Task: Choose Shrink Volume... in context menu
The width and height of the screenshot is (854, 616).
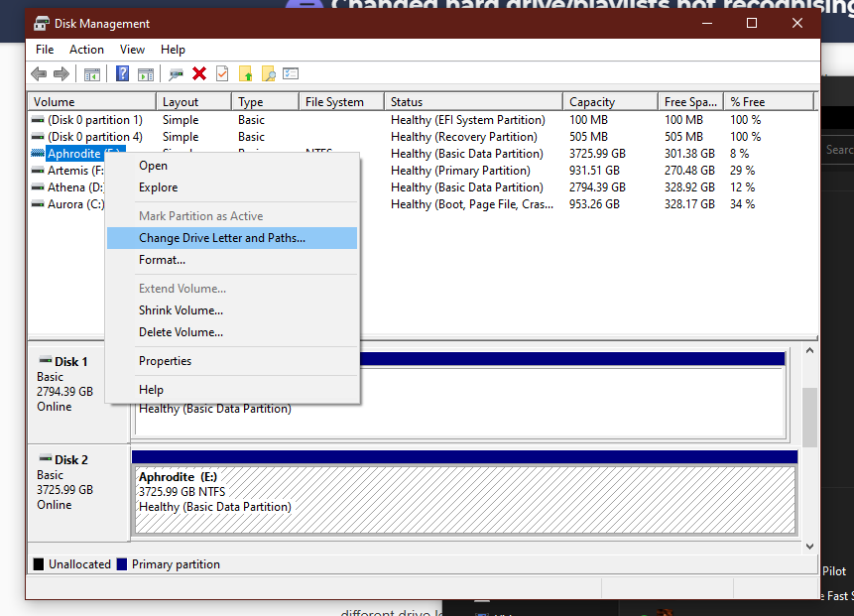Action: (x=232, y=310)
